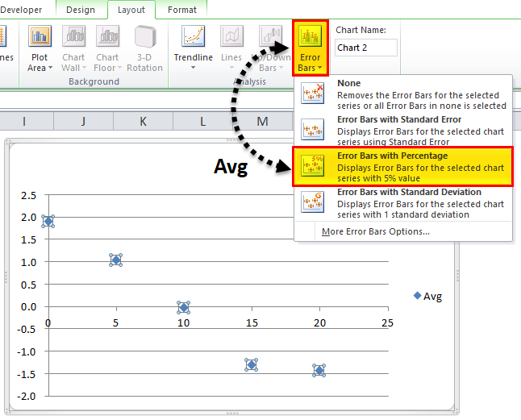Screen dimensions: 521x420
Task: Select Error Bars with Percentage
Action: pyautogui.click(x=402, y=166)
